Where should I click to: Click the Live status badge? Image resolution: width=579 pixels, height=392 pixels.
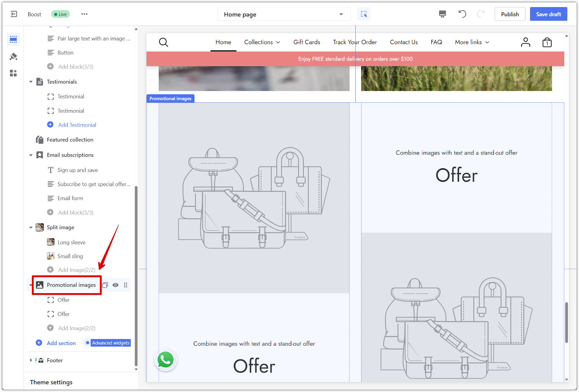tap(60, 14)
